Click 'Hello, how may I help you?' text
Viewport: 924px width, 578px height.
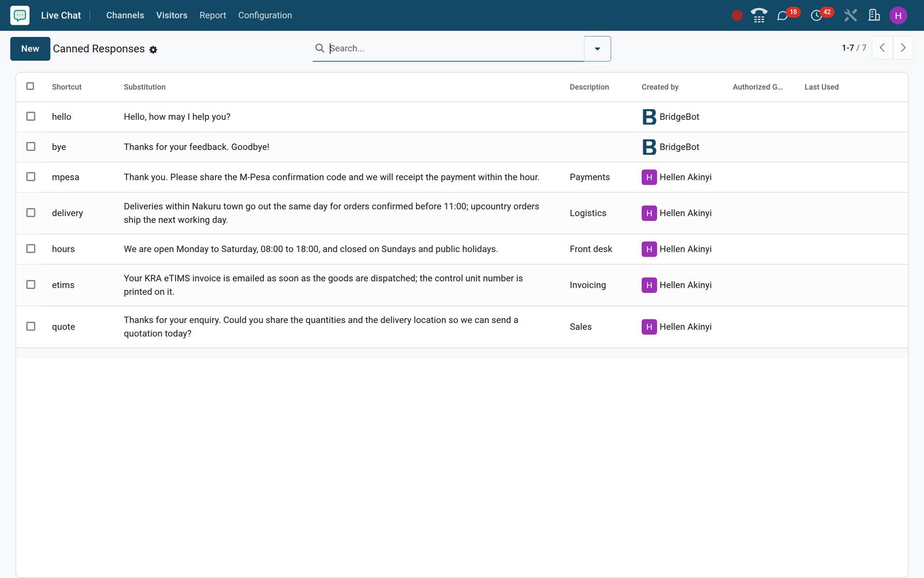pyautogui.click(x=177, y=117)
